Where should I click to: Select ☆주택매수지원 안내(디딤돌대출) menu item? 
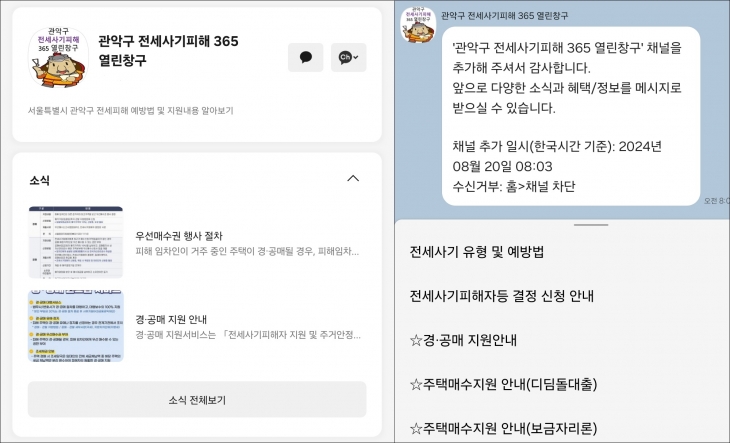click(x=503, y=384)
